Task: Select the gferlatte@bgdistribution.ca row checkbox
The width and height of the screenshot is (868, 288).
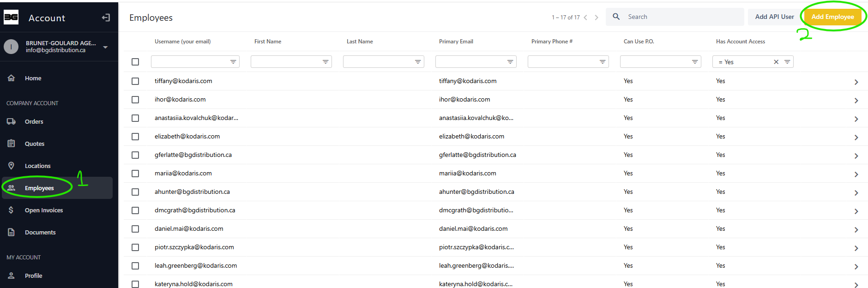Action: pyautogui.click(x=135, y=155)
